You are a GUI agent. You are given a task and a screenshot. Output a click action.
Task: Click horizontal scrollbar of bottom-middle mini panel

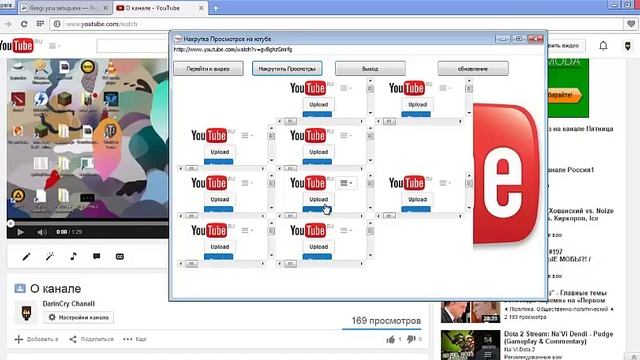pos(320,264)
